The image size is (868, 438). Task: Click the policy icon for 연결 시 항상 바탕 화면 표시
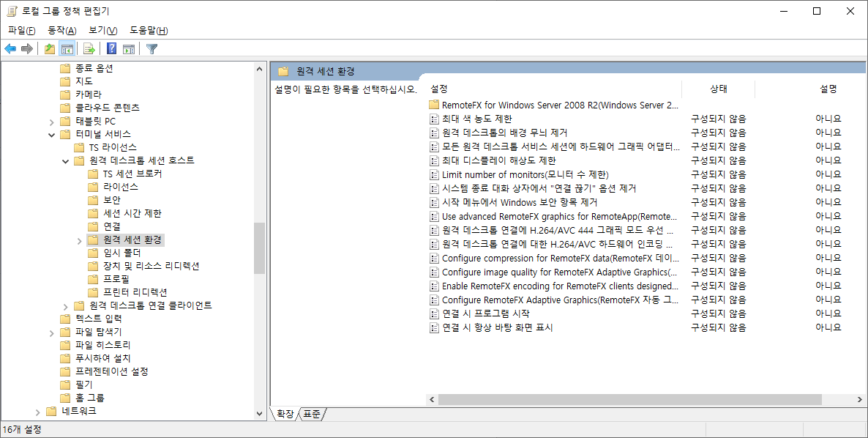point(434,327)
